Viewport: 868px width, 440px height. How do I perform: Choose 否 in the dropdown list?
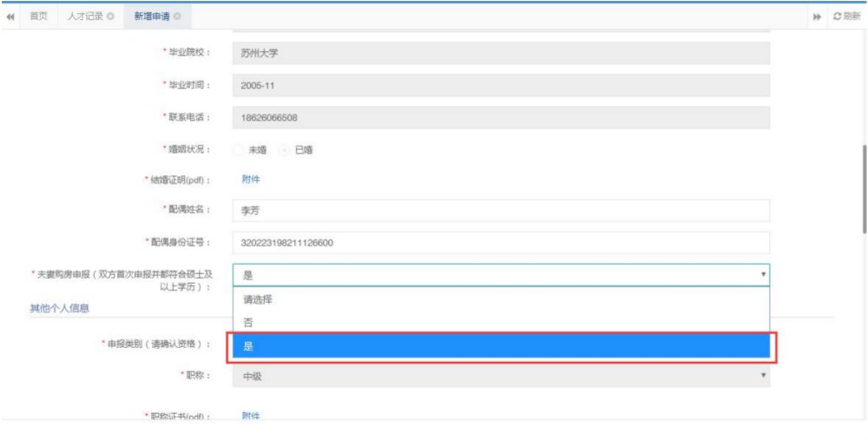501,322
